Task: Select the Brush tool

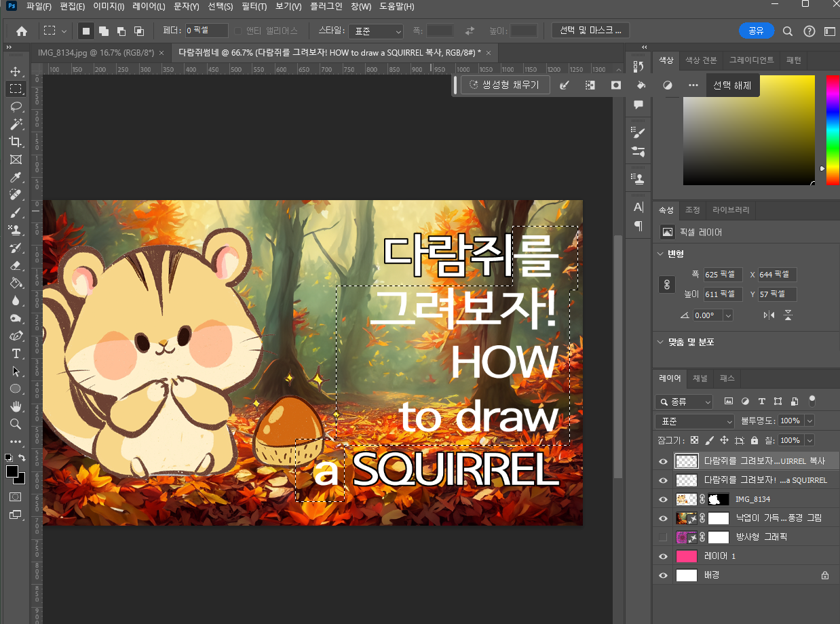Action: click(15, 212)
